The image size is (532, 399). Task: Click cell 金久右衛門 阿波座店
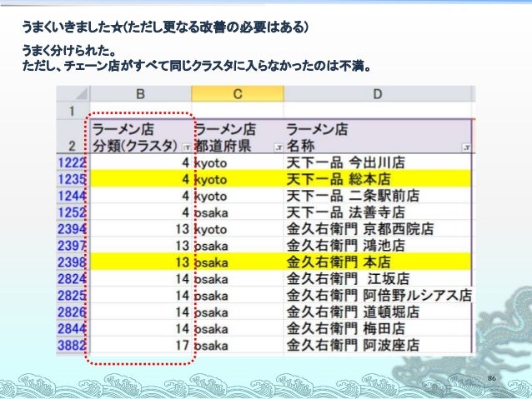(377, 345)
